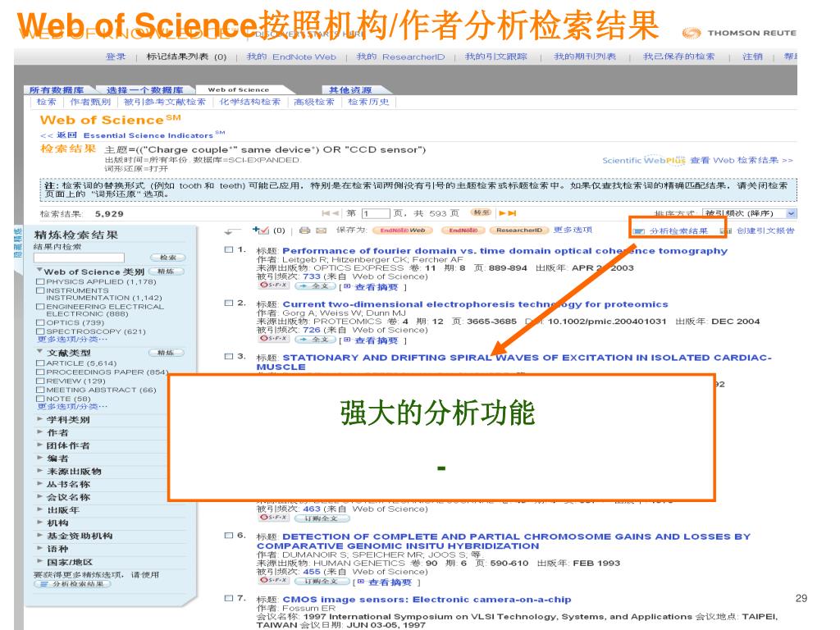Check the box for result 6
840x630 pixels.
point(229,535)
